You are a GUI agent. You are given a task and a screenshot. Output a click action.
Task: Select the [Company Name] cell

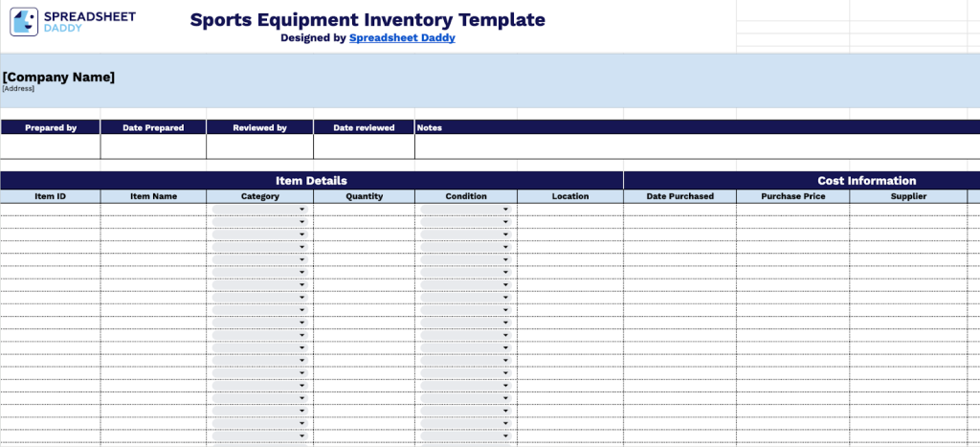[x=58, y=77]
